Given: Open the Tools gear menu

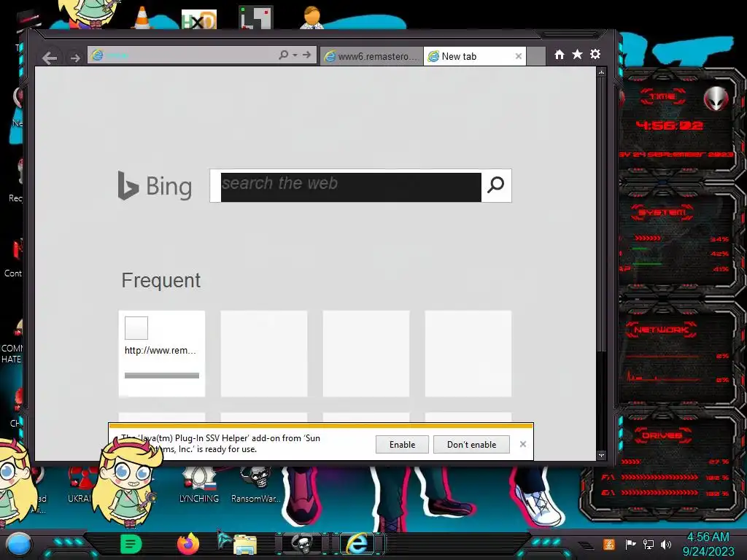Looking at the screenshot, I should click(x=595, y=55).
